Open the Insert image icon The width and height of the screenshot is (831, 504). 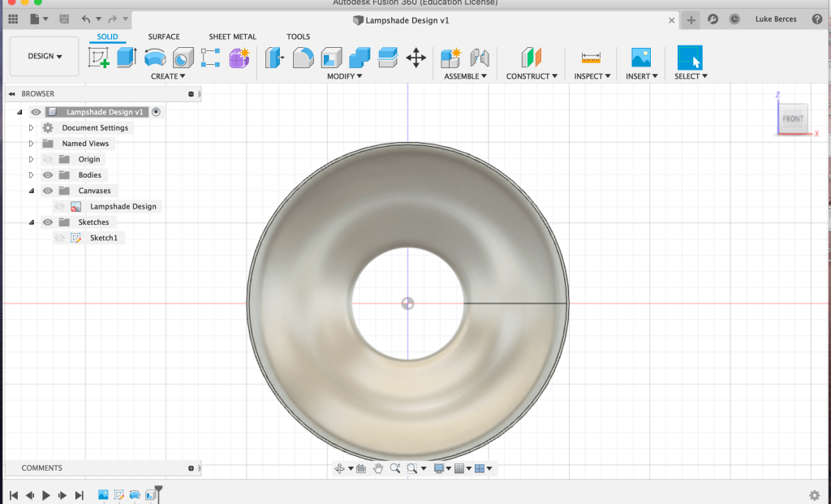[641, 58]
